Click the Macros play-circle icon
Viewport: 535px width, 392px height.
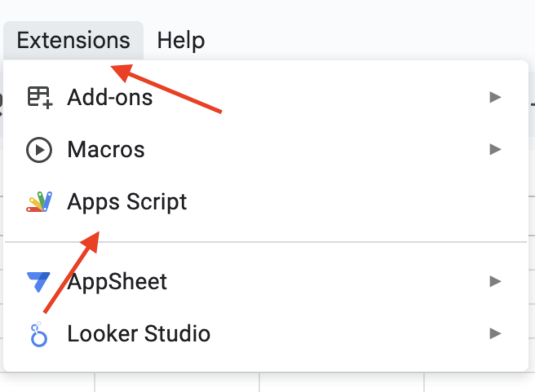[39, 150]
